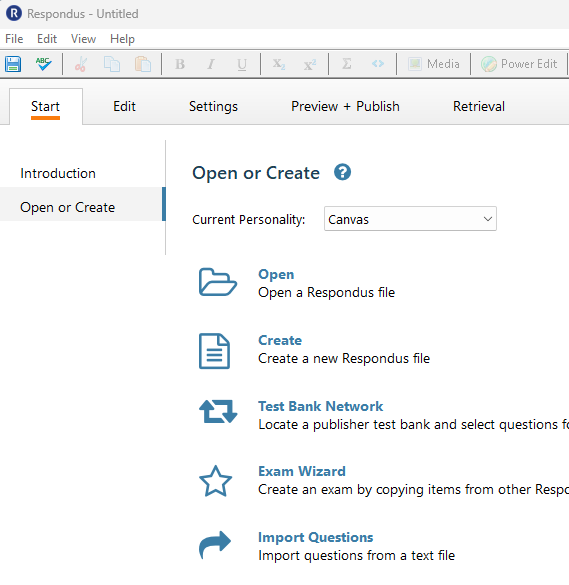569x585 pixels.
Task: Click the blue help question mark icon
Action: (342, 172)
